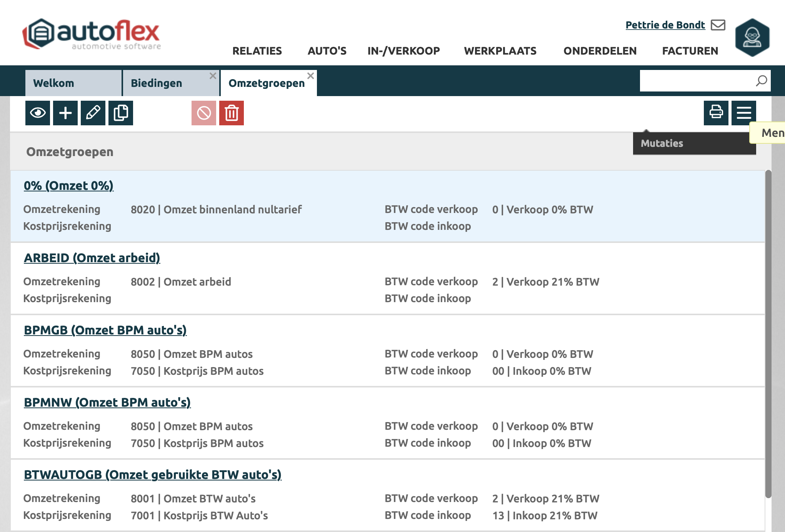785x532 pixels.
Task: Open the hamburger menu icon
Action: pyautogui.click(x=743, y=113)
